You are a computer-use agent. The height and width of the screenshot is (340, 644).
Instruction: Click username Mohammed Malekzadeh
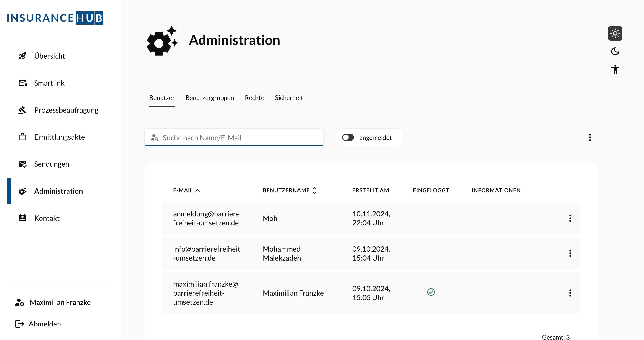[282, 253]
